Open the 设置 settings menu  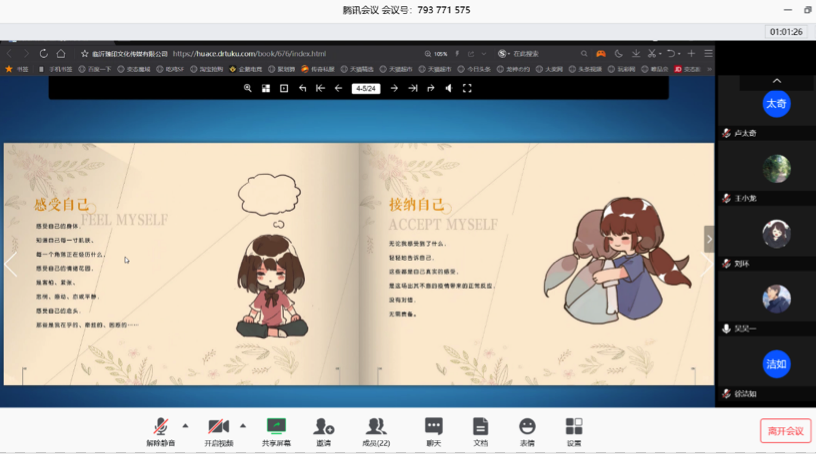pyautogui.click(x=574, y=432)
